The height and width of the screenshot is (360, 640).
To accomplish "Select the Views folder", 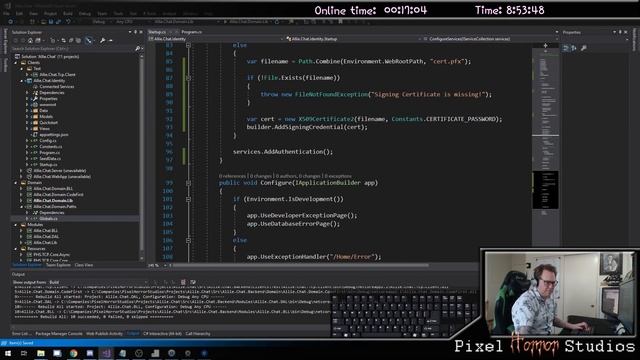I will [44, 129].
